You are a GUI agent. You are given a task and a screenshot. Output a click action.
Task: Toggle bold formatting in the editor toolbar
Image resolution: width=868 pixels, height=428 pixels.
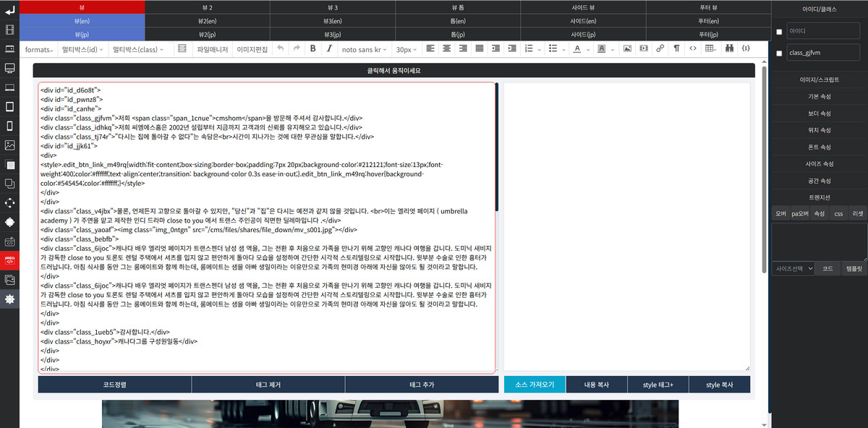(312, 49)
